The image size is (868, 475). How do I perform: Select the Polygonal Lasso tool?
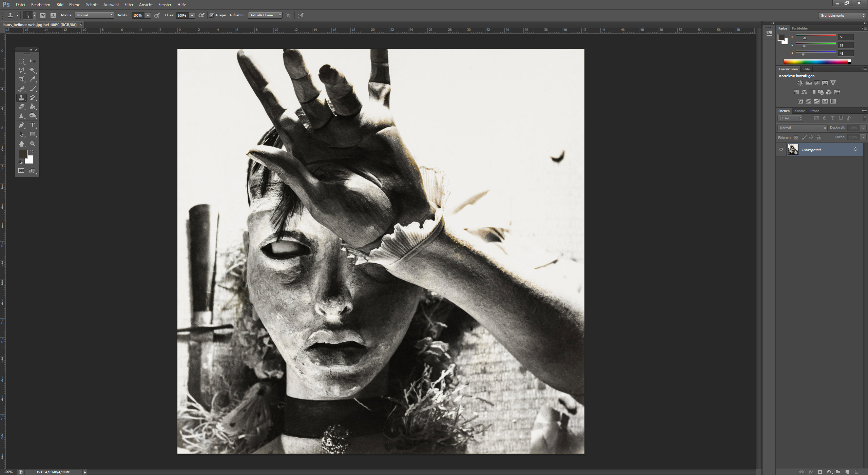(21, 70)
